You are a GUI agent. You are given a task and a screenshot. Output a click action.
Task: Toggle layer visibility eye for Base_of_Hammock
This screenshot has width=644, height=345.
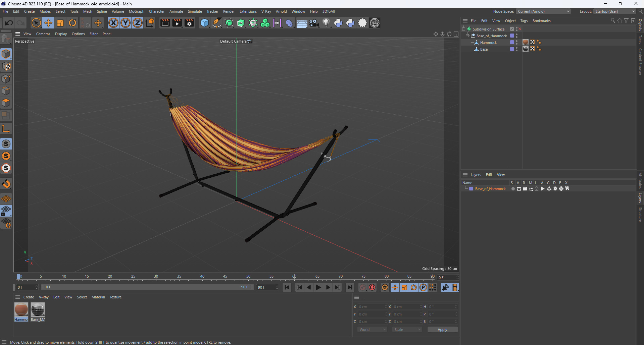[x=519, y=189]
